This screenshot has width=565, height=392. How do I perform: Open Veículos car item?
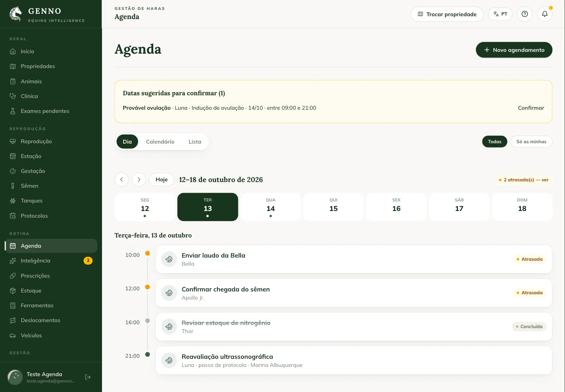point(51,336)
